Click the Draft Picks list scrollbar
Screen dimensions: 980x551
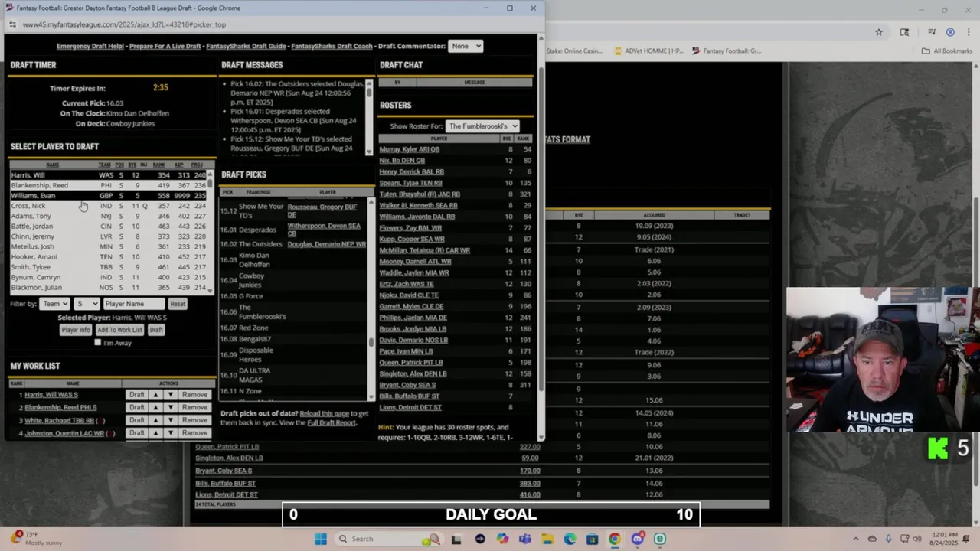tap(371, 298)
